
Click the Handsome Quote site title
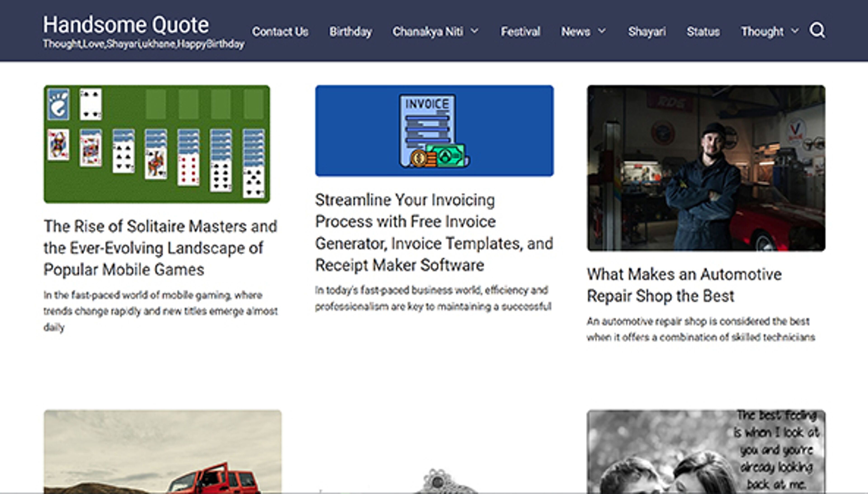click(125, 25)
